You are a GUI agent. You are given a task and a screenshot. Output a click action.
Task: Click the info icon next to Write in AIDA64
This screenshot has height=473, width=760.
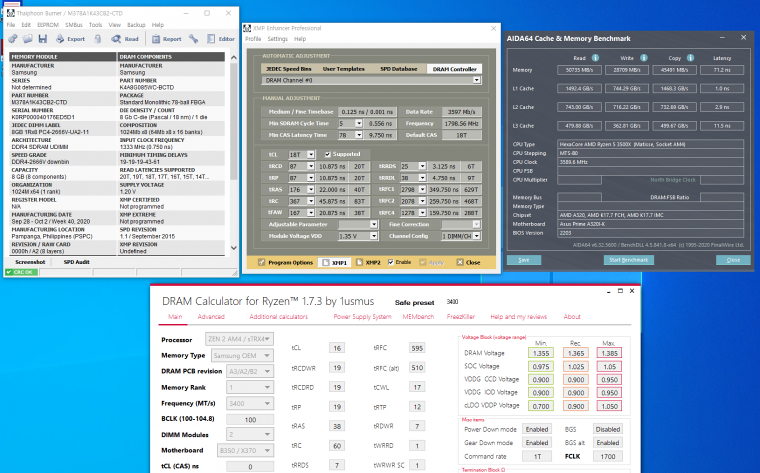pyautogui.click(x=644, y=58)
